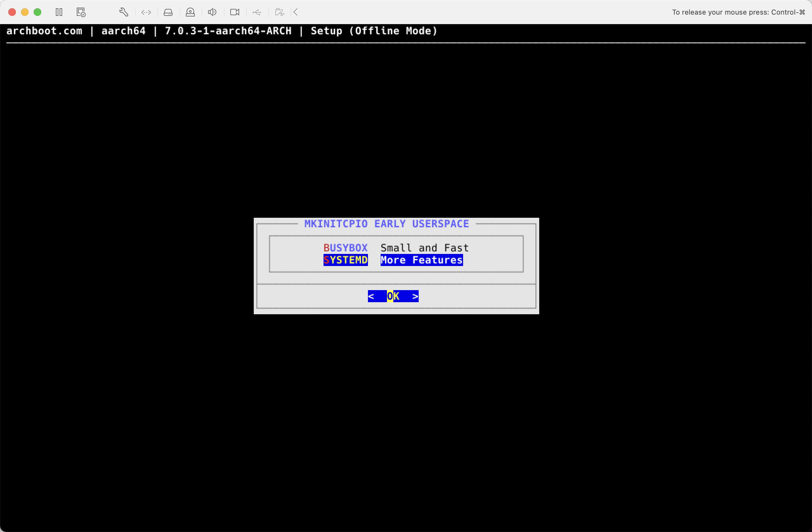The image size is (812, 532).
Task: Click the shared folders icon
Action: 280,12
